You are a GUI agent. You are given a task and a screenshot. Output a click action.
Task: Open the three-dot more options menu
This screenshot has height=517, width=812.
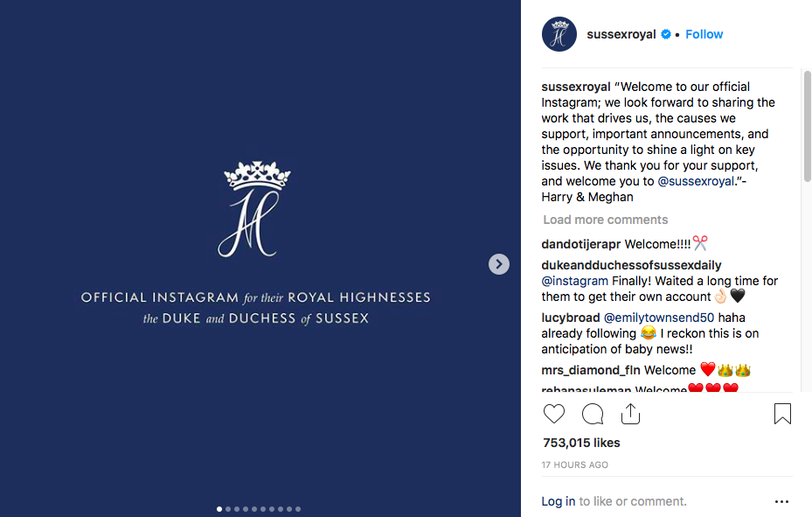(781, 501)
